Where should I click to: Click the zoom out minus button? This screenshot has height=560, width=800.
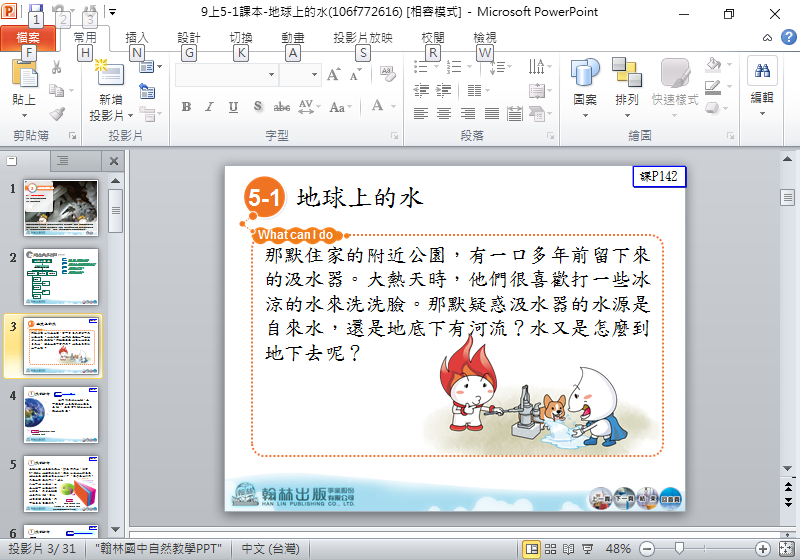tap(646, 549)
